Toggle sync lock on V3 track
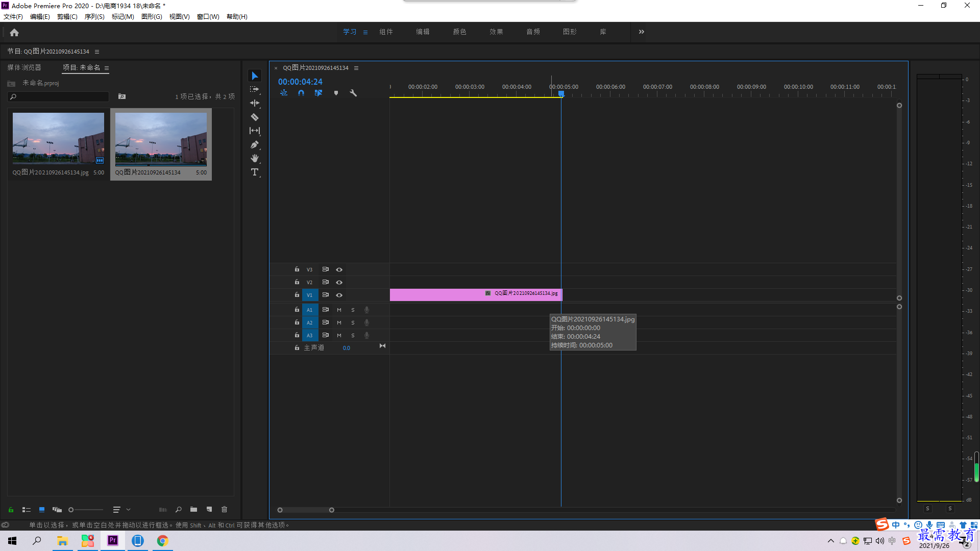Image resolution: width=980 pixels, height=551 pixels. (x=326, y=269)
